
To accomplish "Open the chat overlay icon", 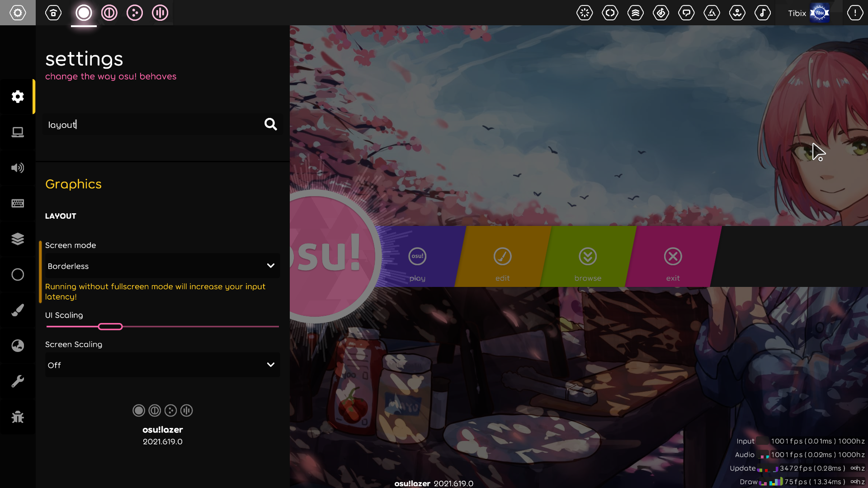I will (x=686, y=13).
